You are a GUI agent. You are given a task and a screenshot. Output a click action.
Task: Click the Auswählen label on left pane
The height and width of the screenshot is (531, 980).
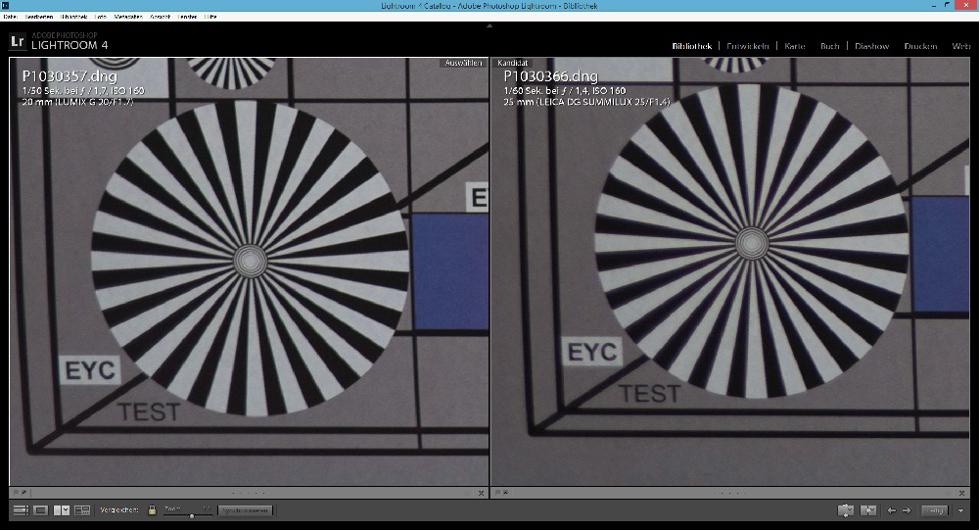(x=463, y=63)
